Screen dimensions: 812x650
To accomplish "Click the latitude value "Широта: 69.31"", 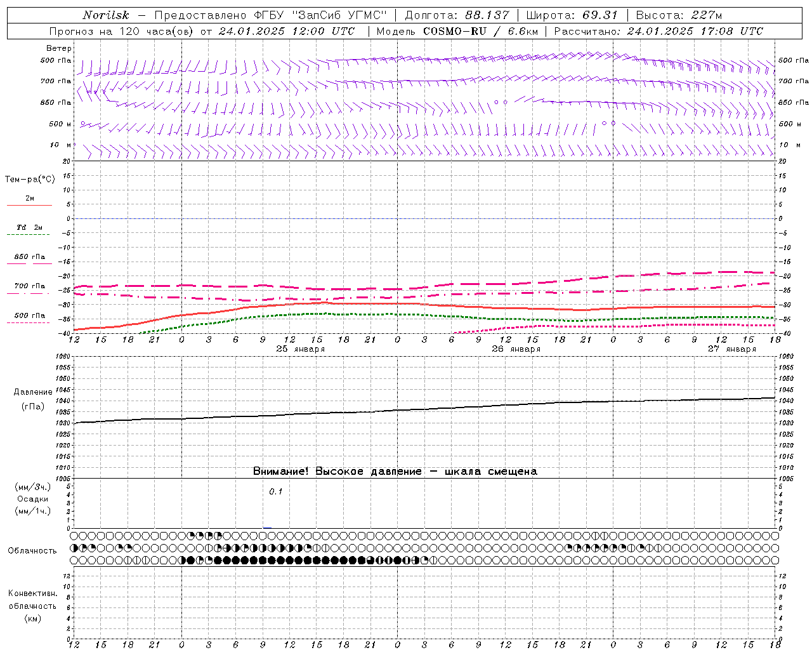I will click(572, 15).
